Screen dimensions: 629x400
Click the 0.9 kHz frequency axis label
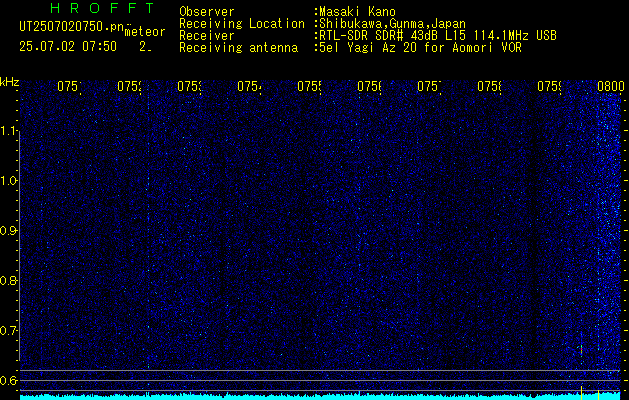click(x=10, y=231)
